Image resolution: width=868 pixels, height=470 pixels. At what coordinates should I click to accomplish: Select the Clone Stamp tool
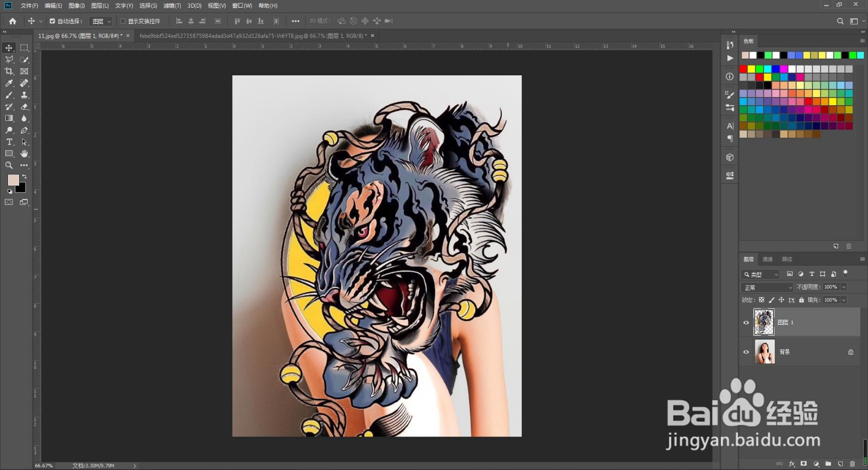click(x=24, y=95)
